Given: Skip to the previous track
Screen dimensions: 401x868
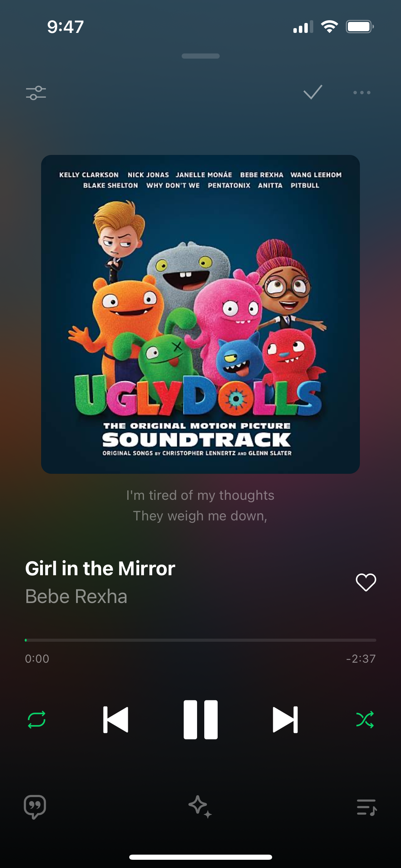Looking at the screenshot, I should (116, 719).
